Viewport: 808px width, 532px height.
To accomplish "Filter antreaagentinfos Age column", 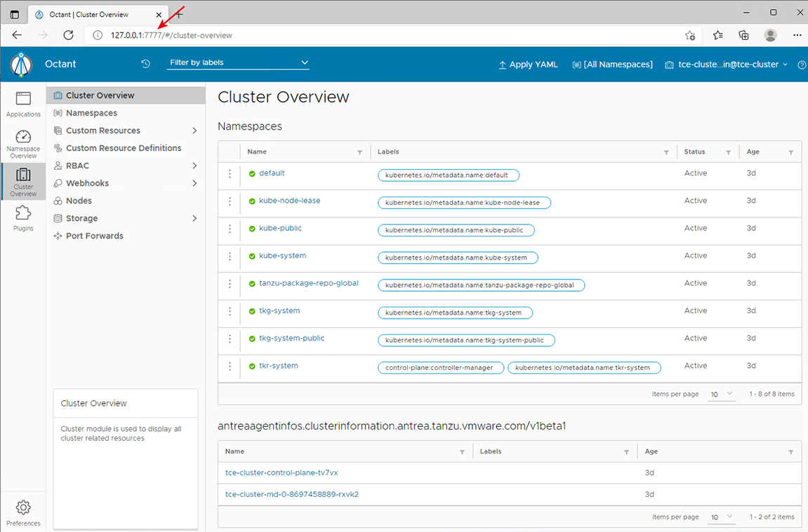I will point(791,452).
